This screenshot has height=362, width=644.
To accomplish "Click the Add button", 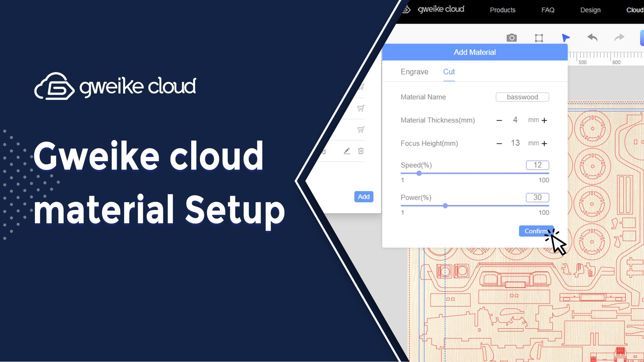I will click(x=364, y=197).
